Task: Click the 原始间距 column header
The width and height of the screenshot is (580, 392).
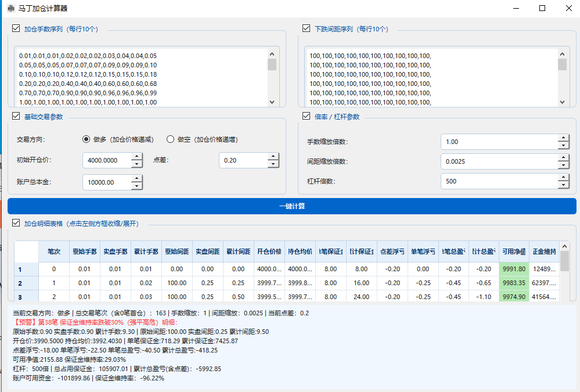Action: tap(177, 251)
